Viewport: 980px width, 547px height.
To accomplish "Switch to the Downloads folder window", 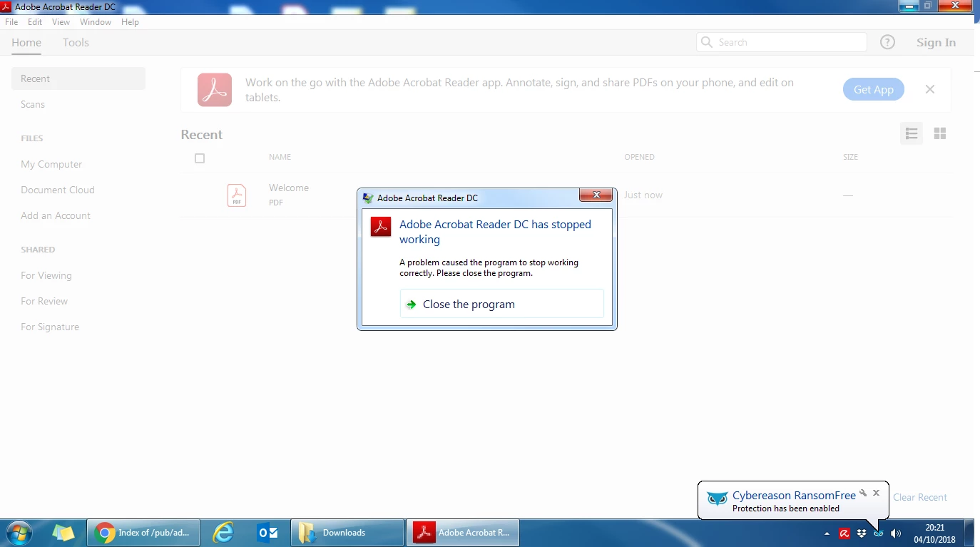I will [x=347, y=533].
